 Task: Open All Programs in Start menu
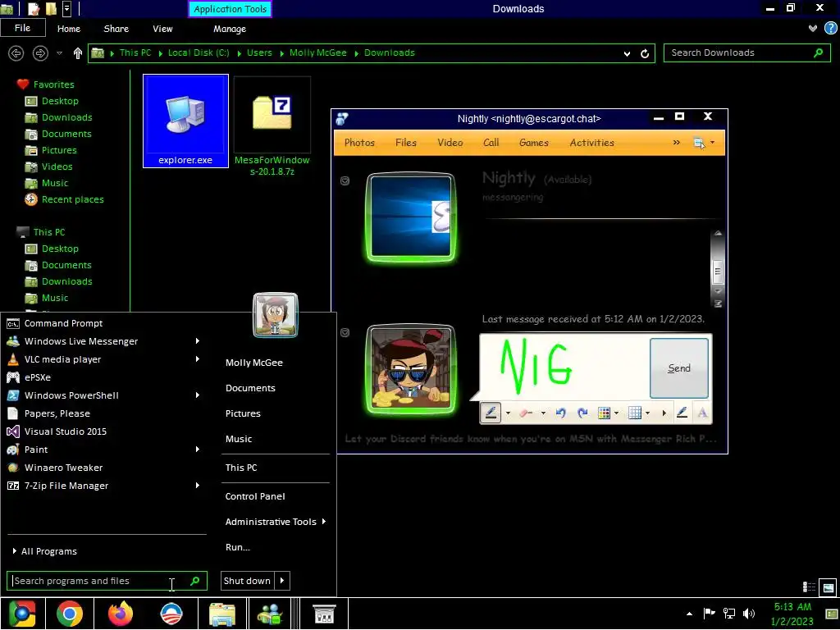44,551
